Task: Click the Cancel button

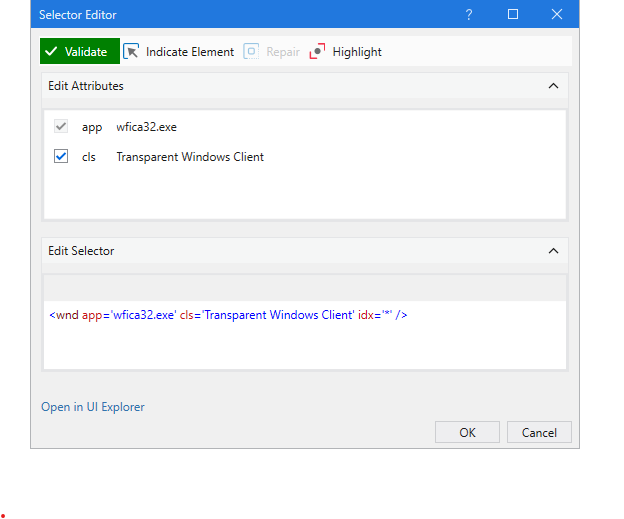Action: tap(539, 432)
